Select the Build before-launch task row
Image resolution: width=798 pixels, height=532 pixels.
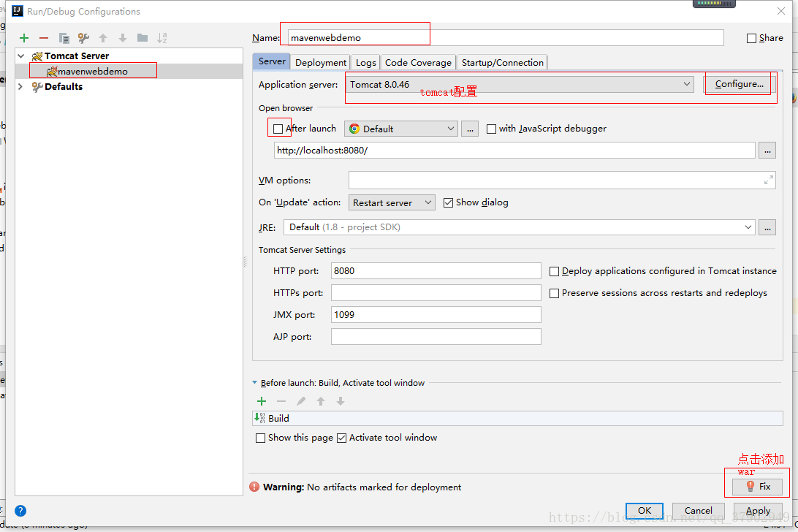[x=517, y=419]
